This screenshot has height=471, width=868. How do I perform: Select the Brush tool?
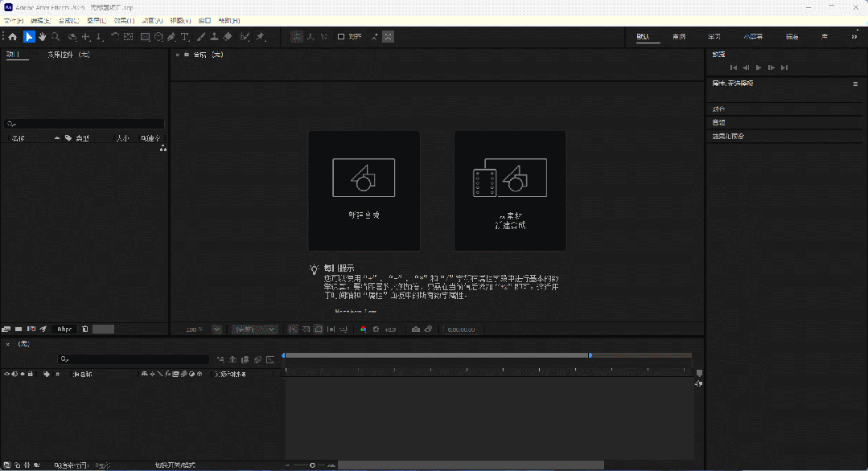201,37
